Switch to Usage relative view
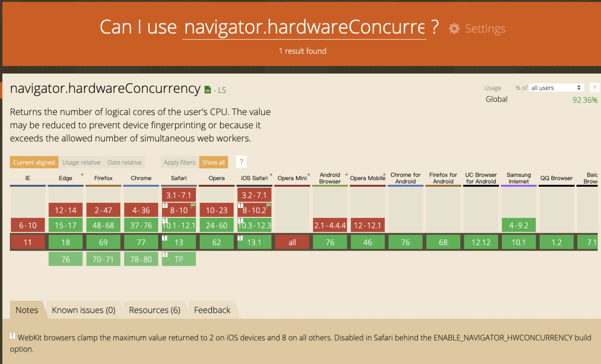 click(81, 162)
